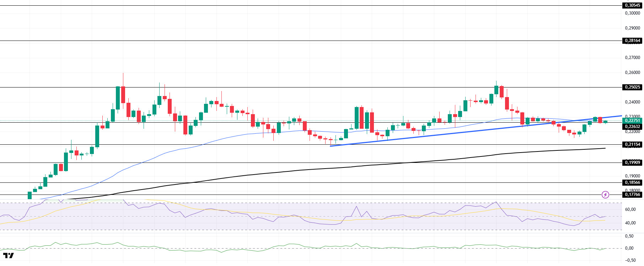Click the 0,19909 price level label
Image resolution: width=644 pixels, height=266 pixels.
tap(633, 163)
